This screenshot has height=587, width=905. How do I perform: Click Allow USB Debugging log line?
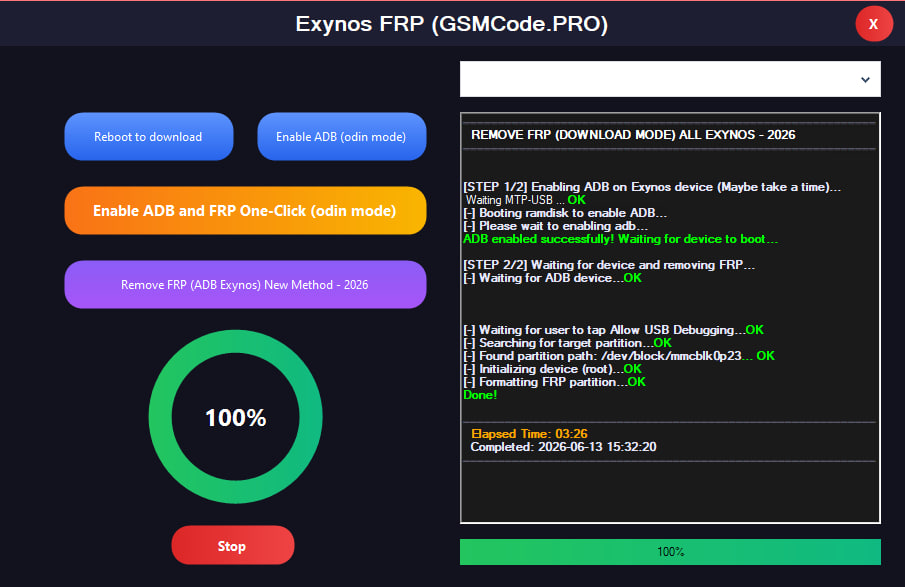(614, 330)
